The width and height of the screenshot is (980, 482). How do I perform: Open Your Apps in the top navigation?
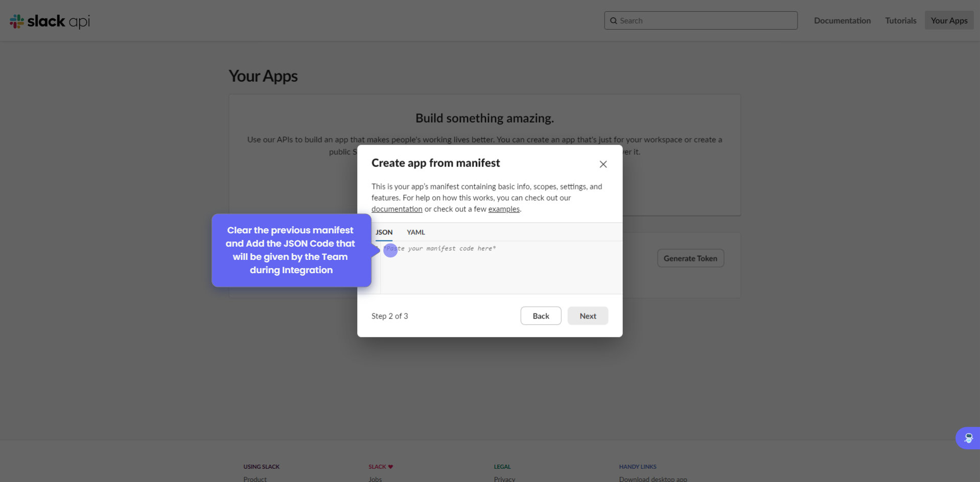point(949,20)
